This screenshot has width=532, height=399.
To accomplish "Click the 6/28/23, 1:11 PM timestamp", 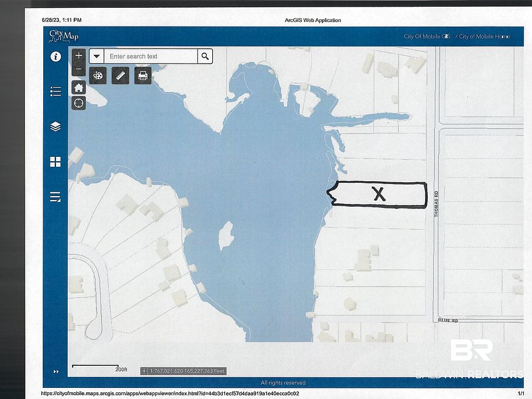I will point(62,20).
